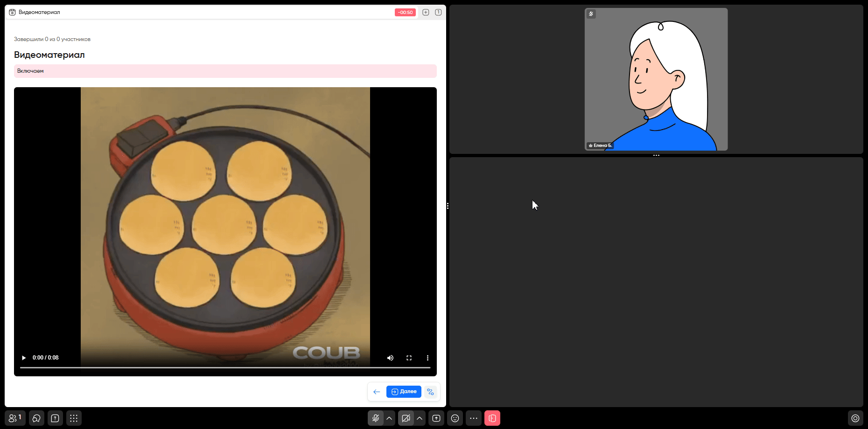868x429 pixels.
Task: Click the large Видеоматериал heading
Action: pyautogui.click(x=49, y=55)
